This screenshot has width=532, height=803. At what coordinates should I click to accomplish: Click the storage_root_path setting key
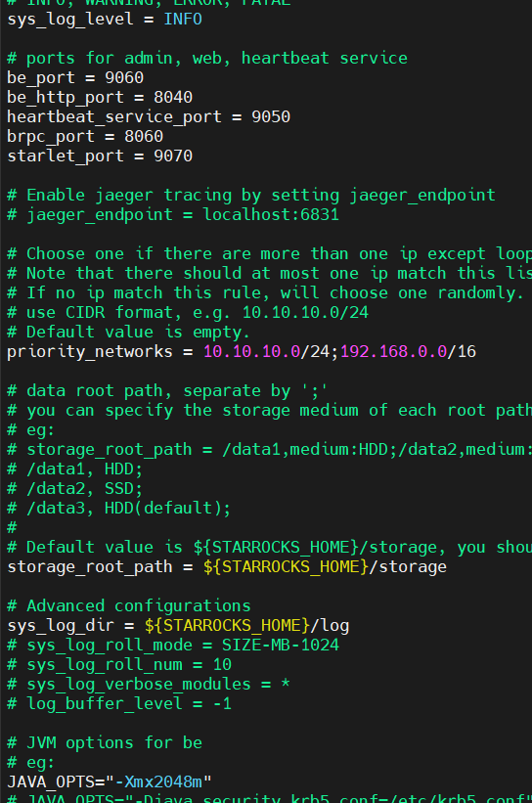90,567
